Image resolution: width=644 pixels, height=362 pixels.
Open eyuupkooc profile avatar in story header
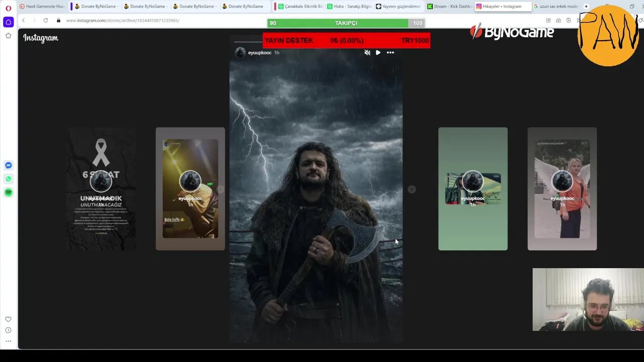click(240, 52)
